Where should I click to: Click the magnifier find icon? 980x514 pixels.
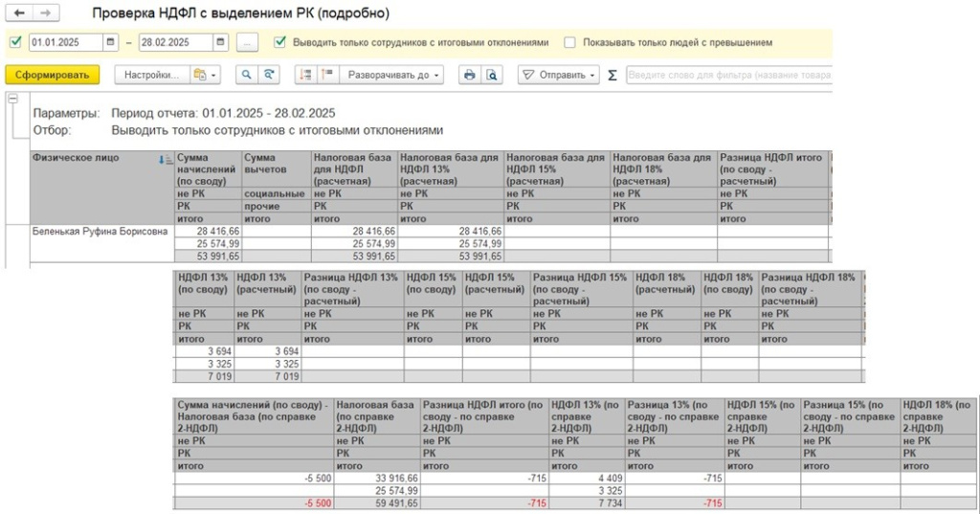click(x=246, y=75)
